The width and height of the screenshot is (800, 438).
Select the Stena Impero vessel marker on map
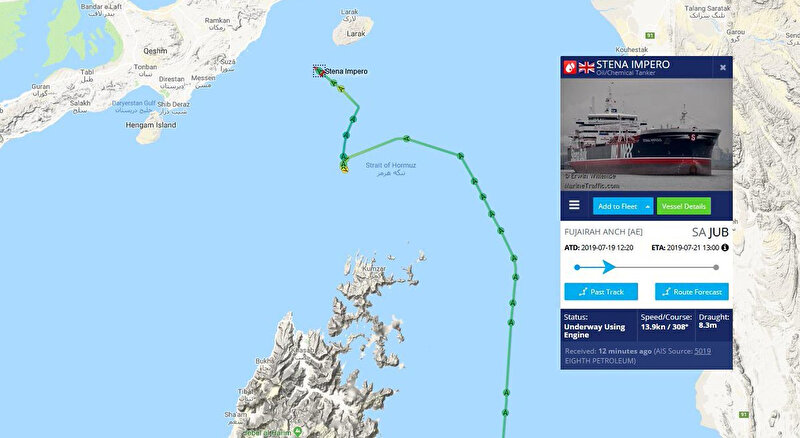[x=319, y=71]
